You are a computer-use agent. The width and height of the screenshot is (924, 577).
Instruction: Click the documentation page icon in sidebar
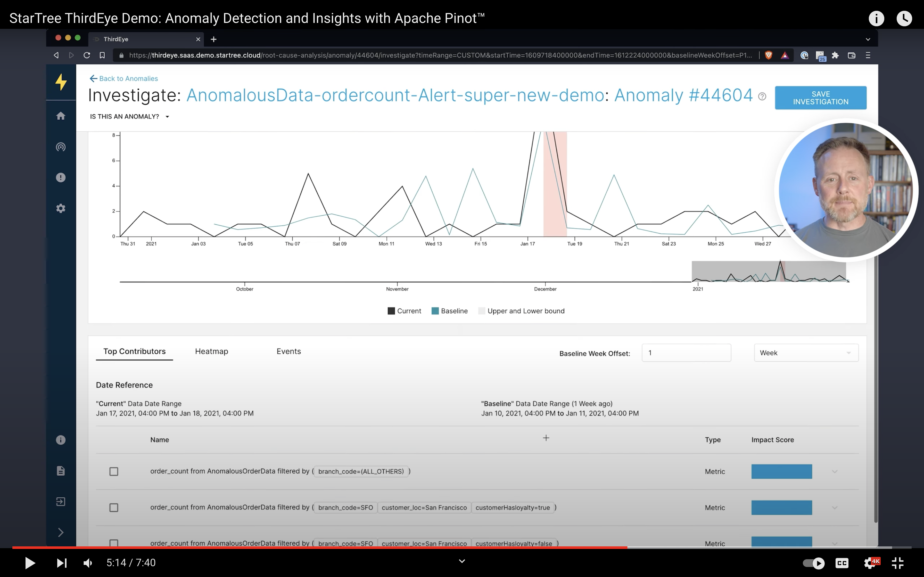(61, 471)
